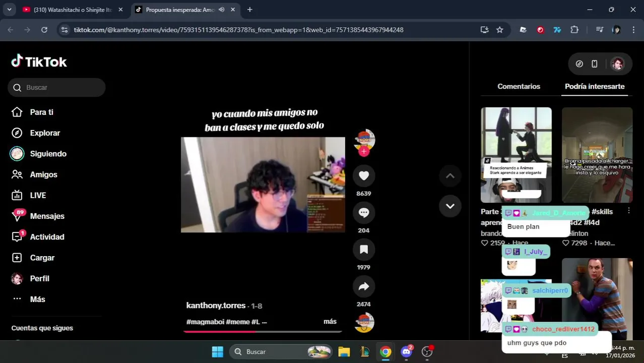The image size is (644, 363).
Task: Open Chrome three-dot menu
Action: coord(633,30)
